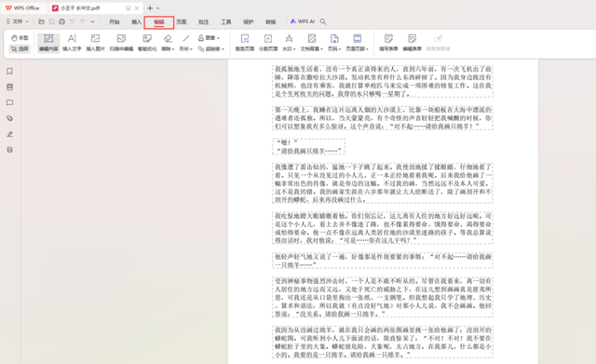Screen dimensions: 596x364
Task: Open the layers panel in left sidebar
Action: point(10,150)
